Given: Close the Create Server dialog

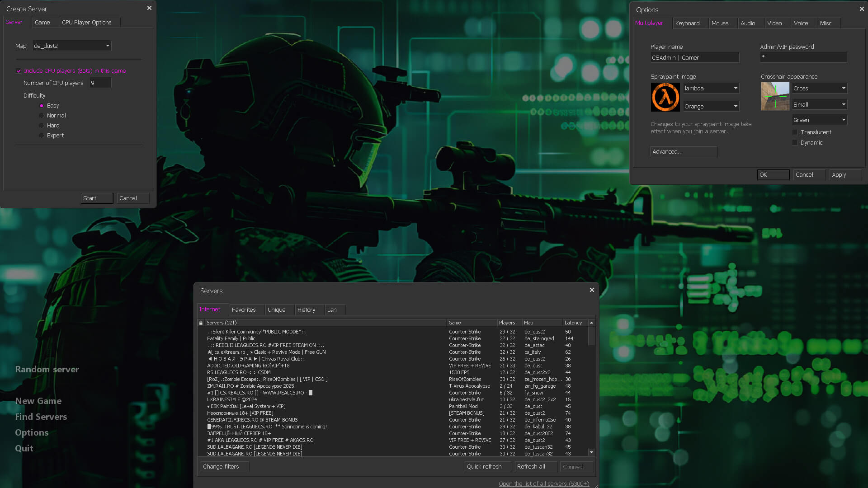Looking at the screenshot, I should (149, 8).
